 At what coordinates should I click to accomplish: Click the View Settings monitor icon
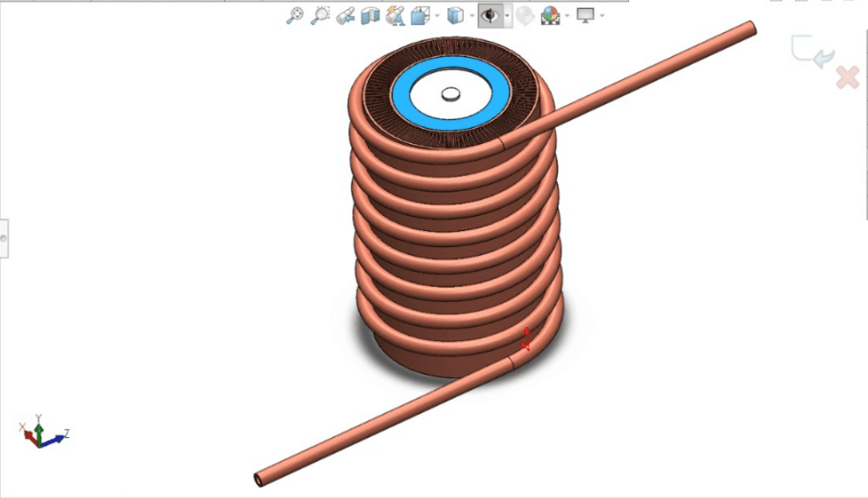point(586,15)
